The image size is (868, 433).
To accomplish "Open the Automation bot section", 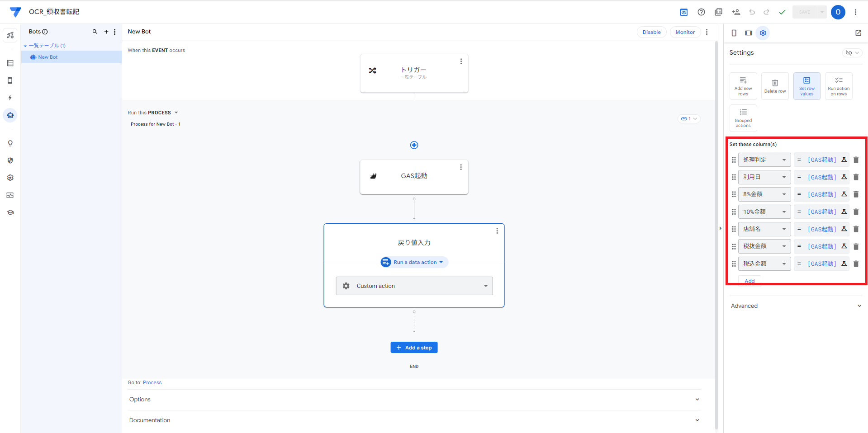I will (x=10, y=115).
